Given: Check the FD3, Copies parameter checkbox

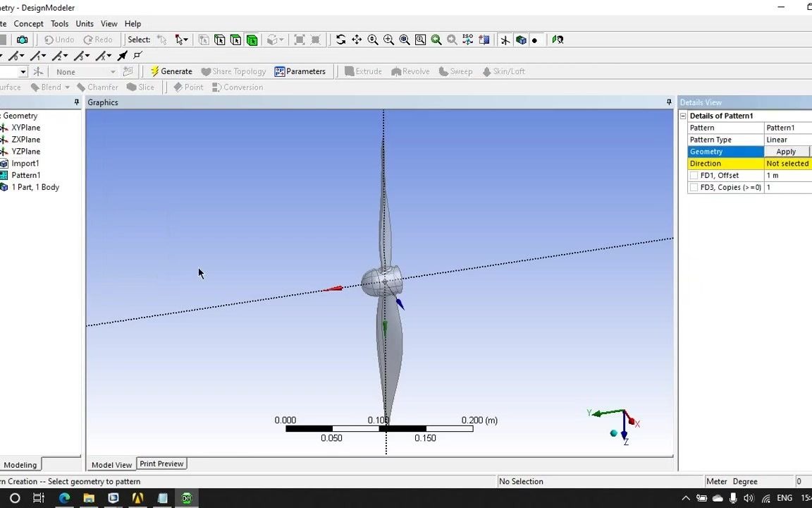Looking at the screenshot, I should pyautogui.click(x=694, y=187).
